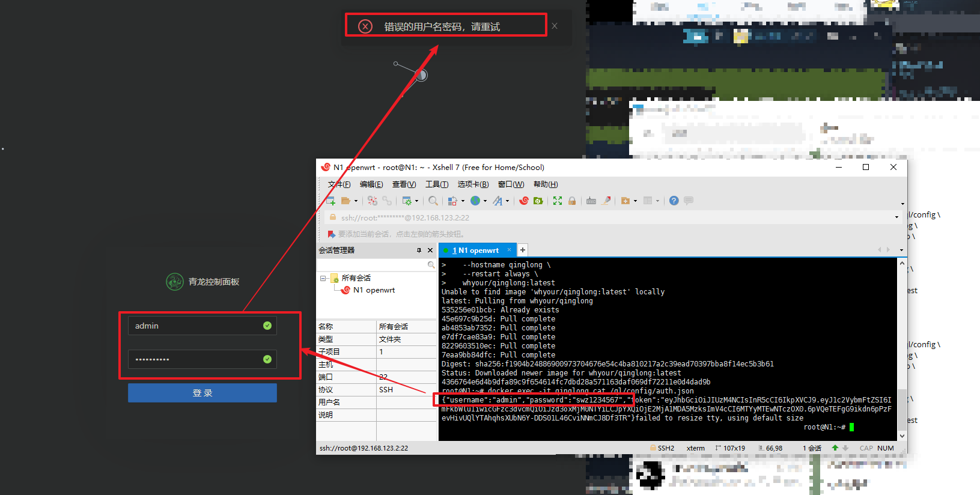Open session properties gear icon
980x495 pixels.
[407, 201]
